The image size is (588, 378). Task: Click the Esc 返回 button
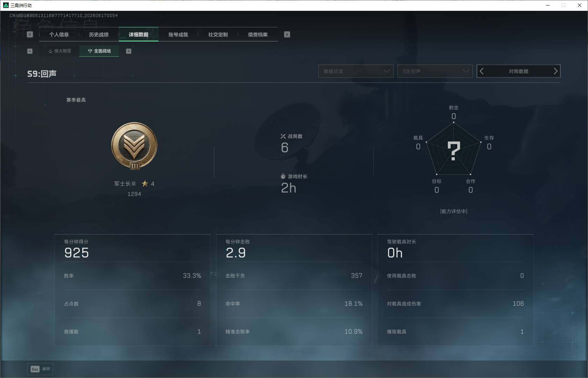(40, 369)
